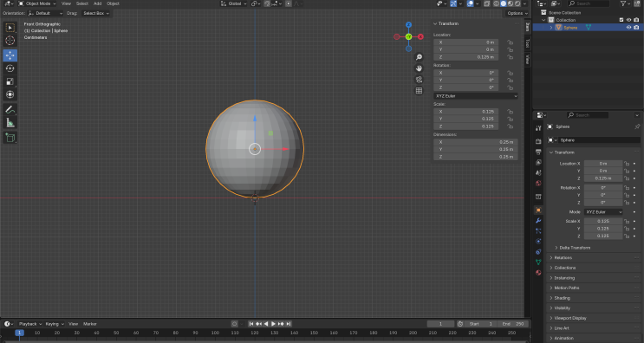
Task: Click the red X axis gizmo ball
Action: [420, 37]
